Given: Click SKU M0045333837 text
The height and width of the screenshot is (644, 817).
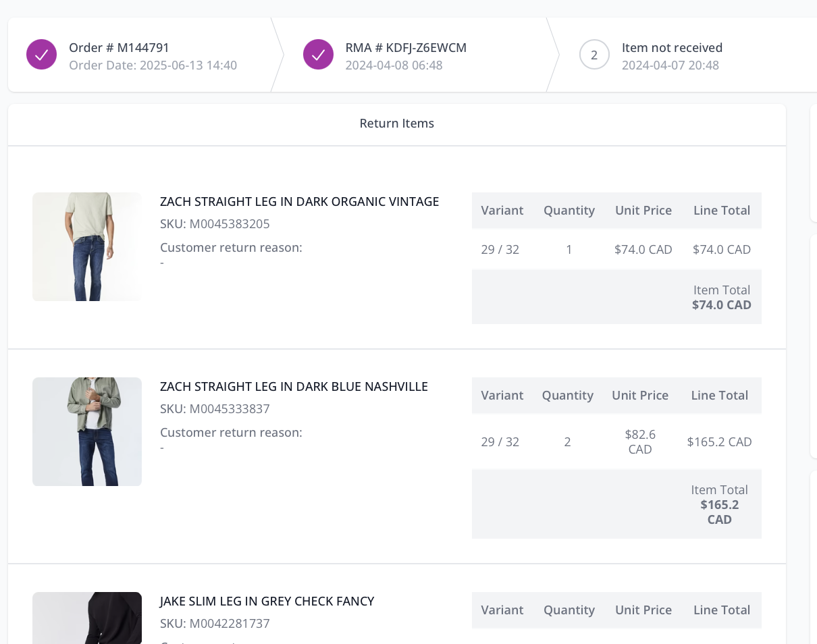Looking at the screenshot, I should tap(215, 408).
